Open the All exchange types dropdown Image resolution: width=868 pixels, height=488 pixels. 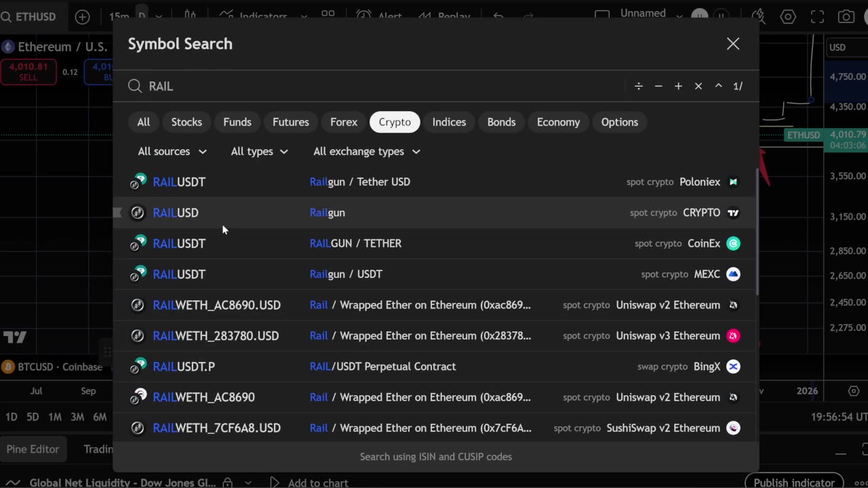tap(366, 151)
